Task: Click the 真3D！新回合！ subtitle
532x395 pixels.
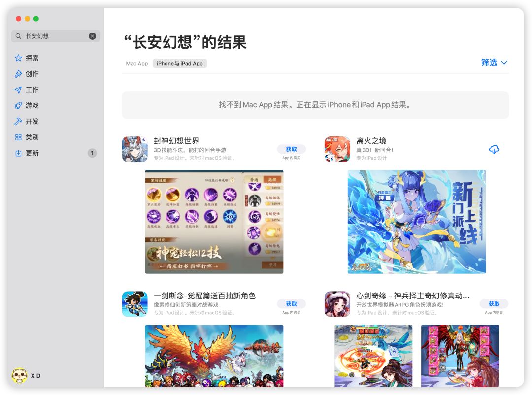Action: click(x=374, y=150)
